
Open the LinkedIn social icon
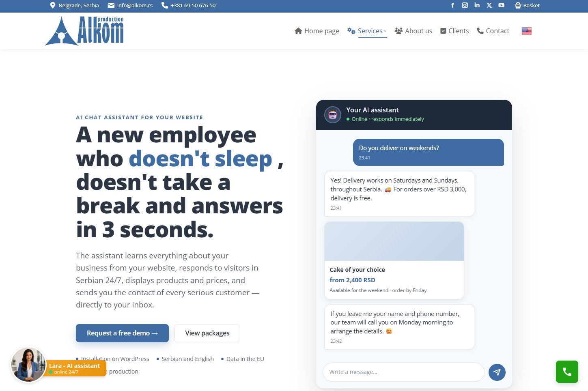pyautogui.click(x=477, y=5)
